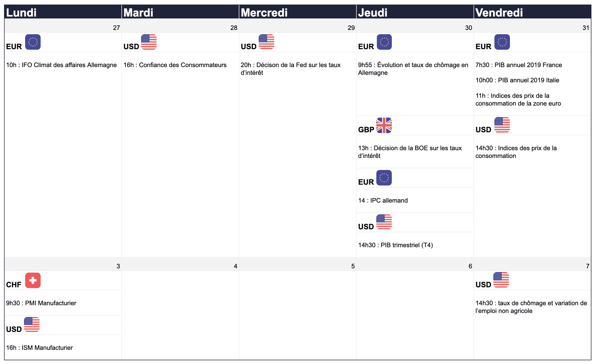
Task: Click the UK flag beside GBP
Action: pyautogui.click(x=384, y=125)
